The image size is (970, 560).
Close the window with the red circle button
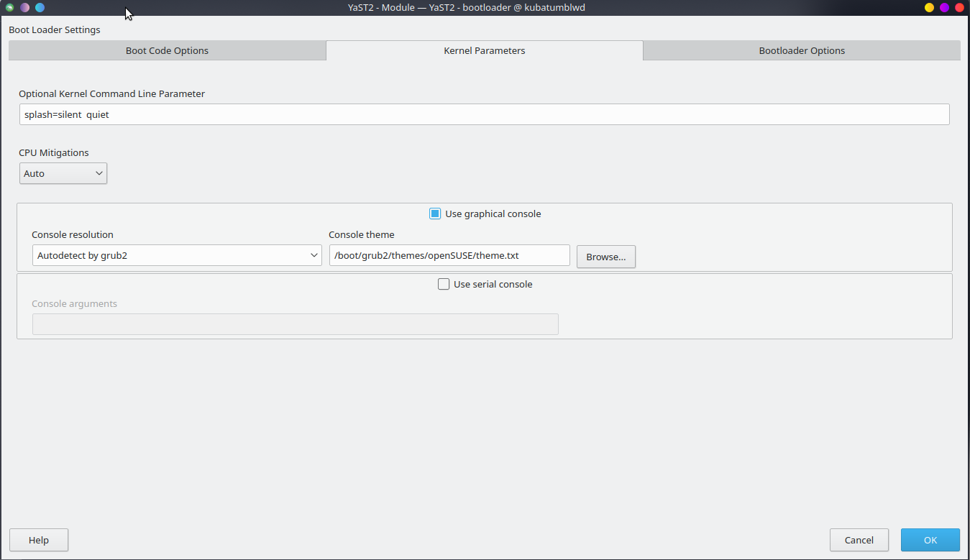(x=959, y=8)
